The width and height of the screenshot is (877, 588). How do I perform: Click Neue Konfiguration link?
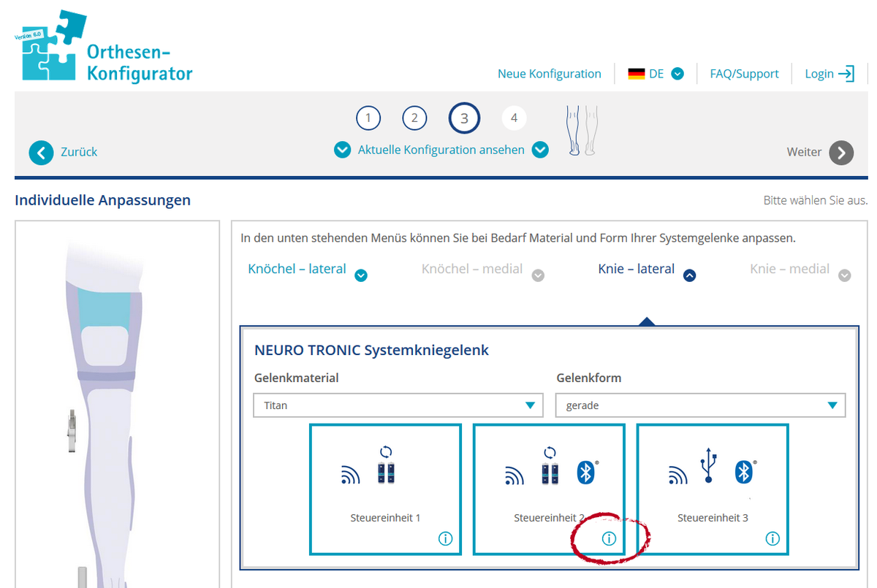pos(550,74)
